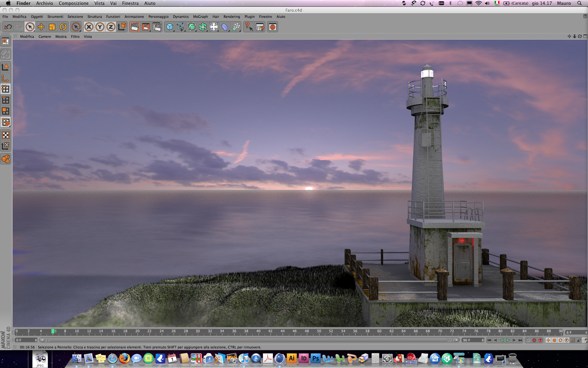Toggle the Y axis lock
The image size is (588, 368).
click(x=100, y=27)
